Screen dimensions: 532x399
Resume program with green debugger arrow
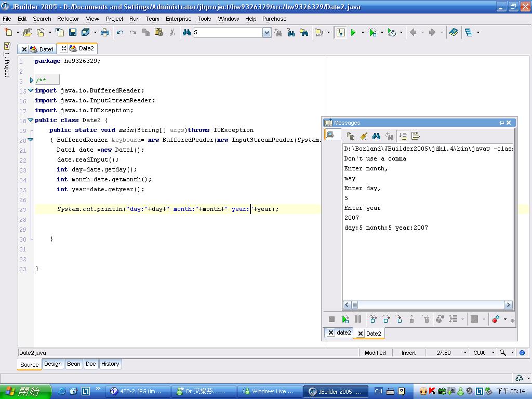pos(345,319)
